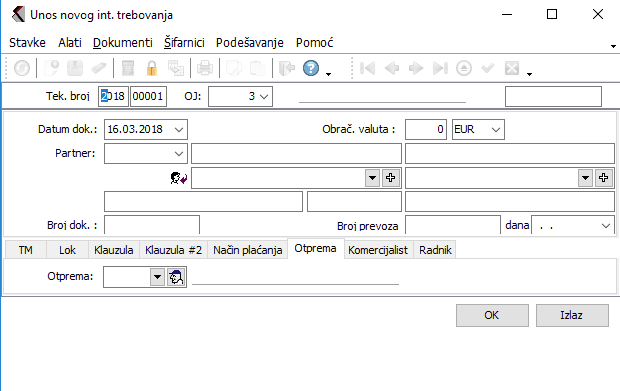Go to the last record arrow
Viewport: 620px width, 391px height.
(x=440, y=68)
